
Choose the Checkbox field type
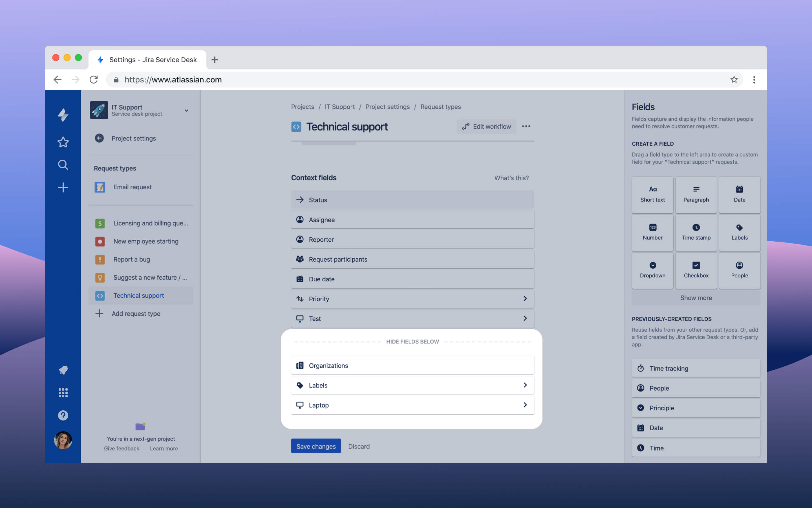[696, 270]
